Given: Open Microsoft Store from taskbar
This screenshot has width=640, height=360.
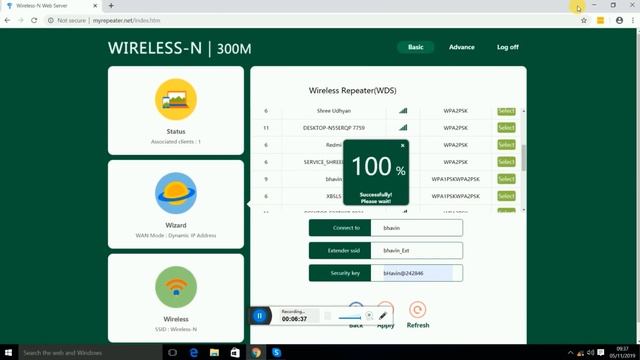Looking at the screenshot, I should pos(235,352).
